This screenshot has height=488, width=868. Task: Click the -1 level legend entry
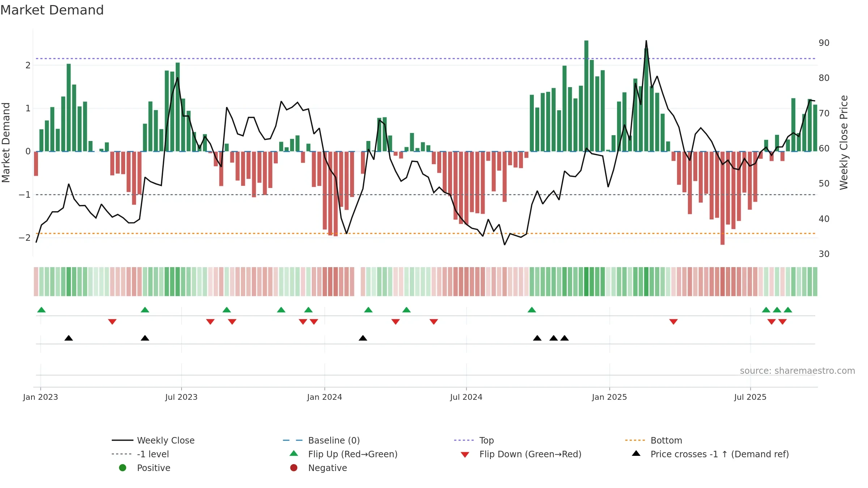[140, 454]
